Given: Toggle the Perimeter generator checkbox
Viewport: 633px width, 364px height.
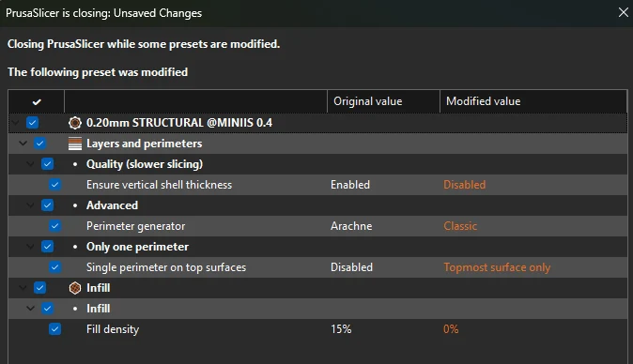Looking at the screenshot, I should pyautogui.click(x=54, y=226).
